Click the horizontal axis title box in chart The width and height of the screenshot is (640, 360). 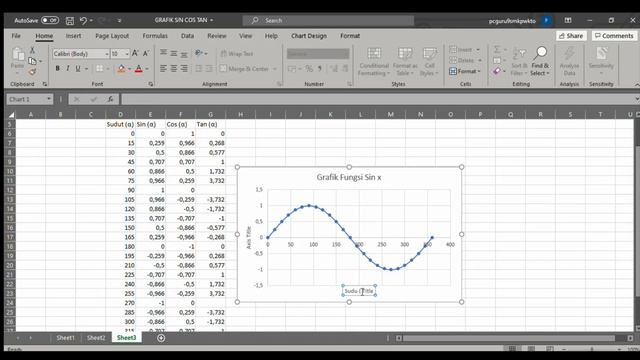pyautogui.click(x=359, y=291)
